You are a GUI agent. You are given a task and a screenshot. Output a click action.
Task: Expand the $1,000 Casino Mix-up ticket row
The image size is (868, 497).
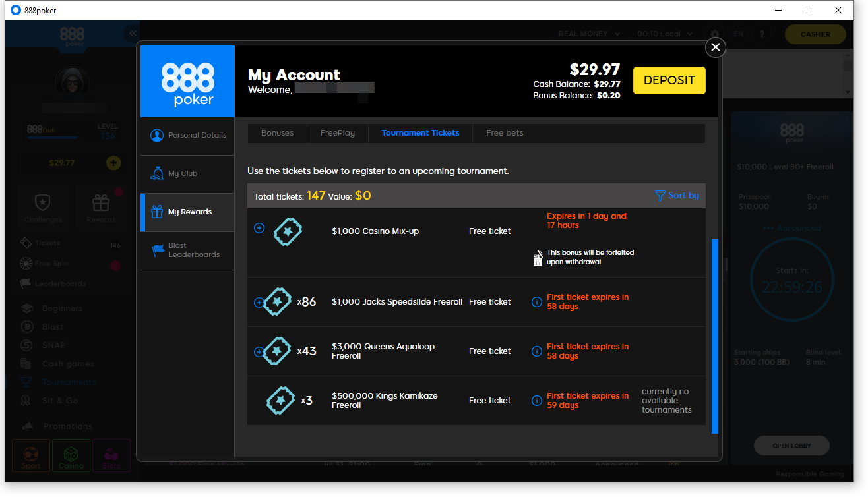(259, 228)
